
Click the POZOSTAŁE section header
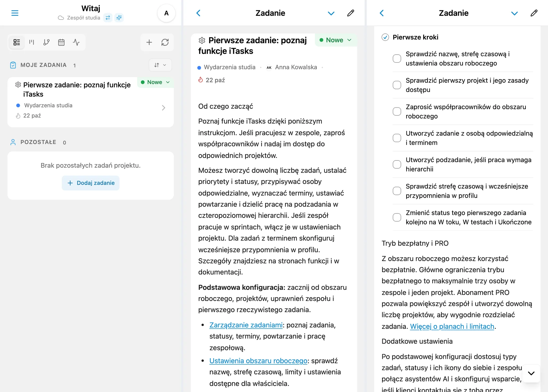[38, 142]
